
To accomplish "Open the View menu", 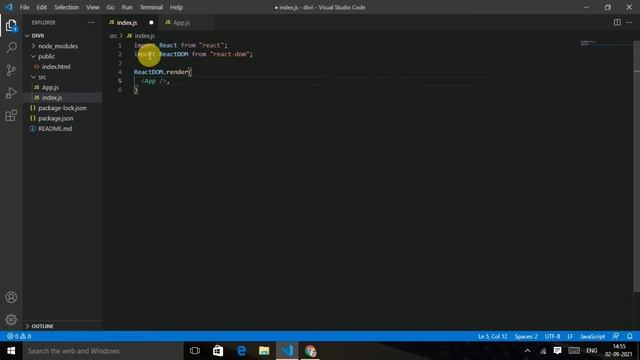I will click(93, 7).
